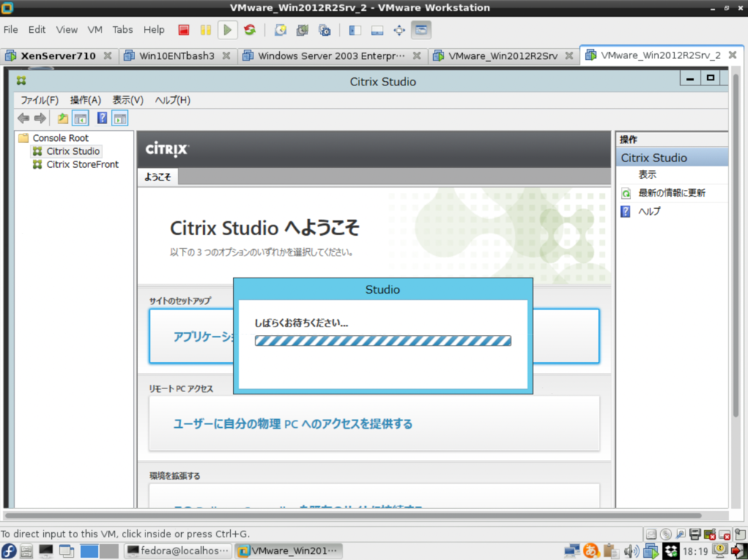Click the striped Studio progress bar
The image size is (748, 560).
point(383,340)
